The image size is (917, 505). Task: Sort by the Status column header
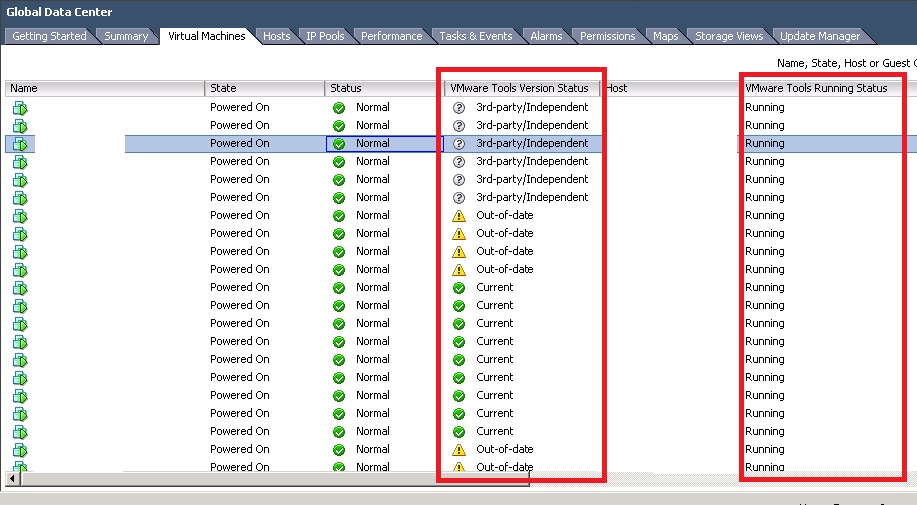pyautogui.click(x=384, y=88)
